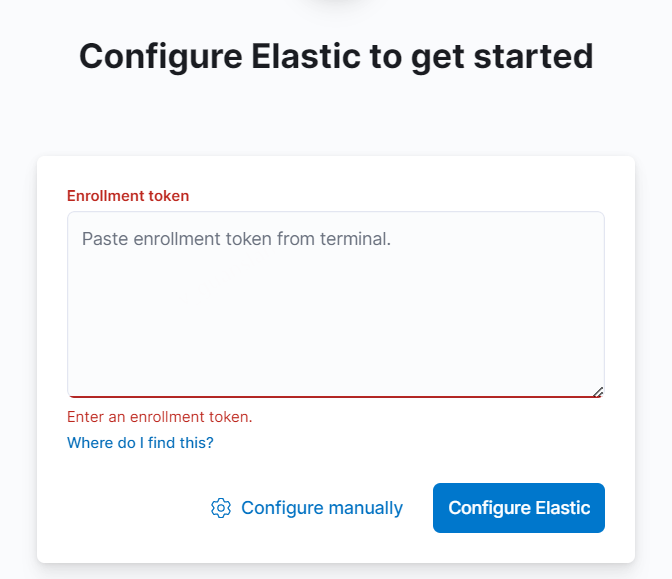The image size is (672, 579).
Task: Grab the textarea resize handle corner
Action: (598, 392)
